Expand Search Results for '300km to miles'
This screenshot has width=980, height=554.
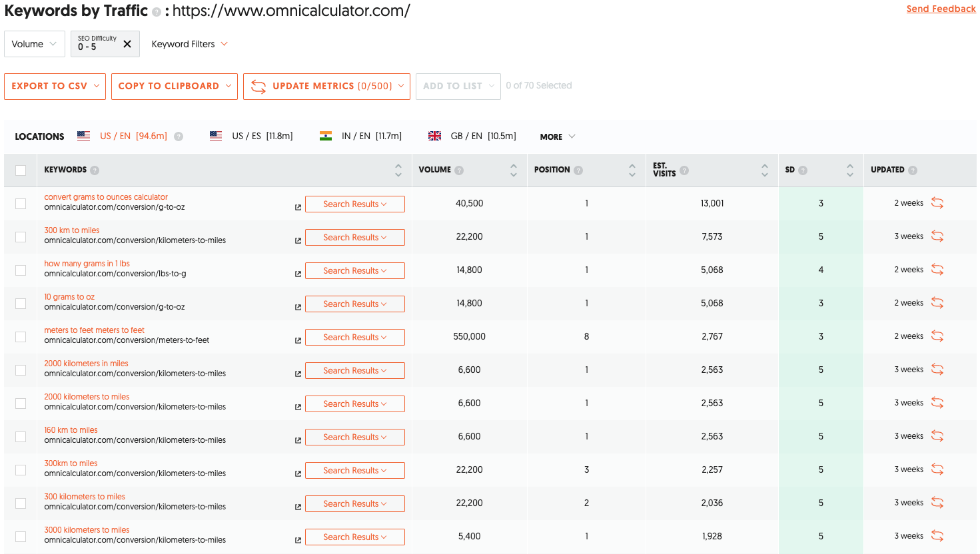[354, 470]
